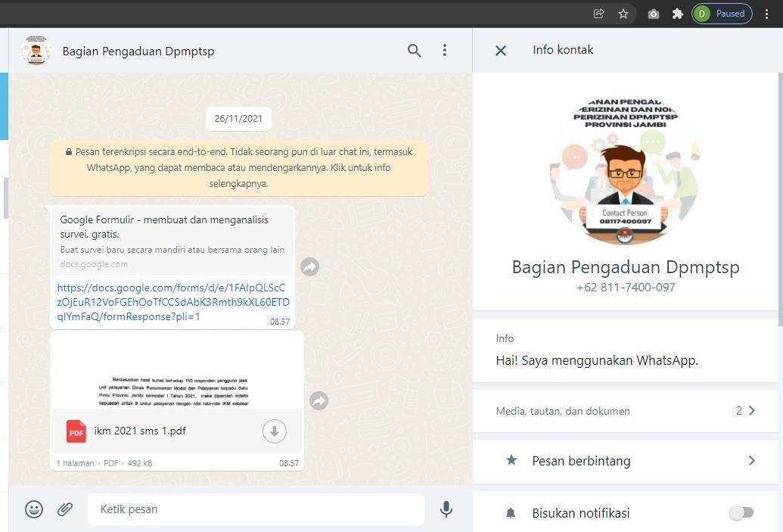Forward the Google Formulir link message
Image resolution: width=783 pixels, height=532 pixels.
(x=309, y=266)
